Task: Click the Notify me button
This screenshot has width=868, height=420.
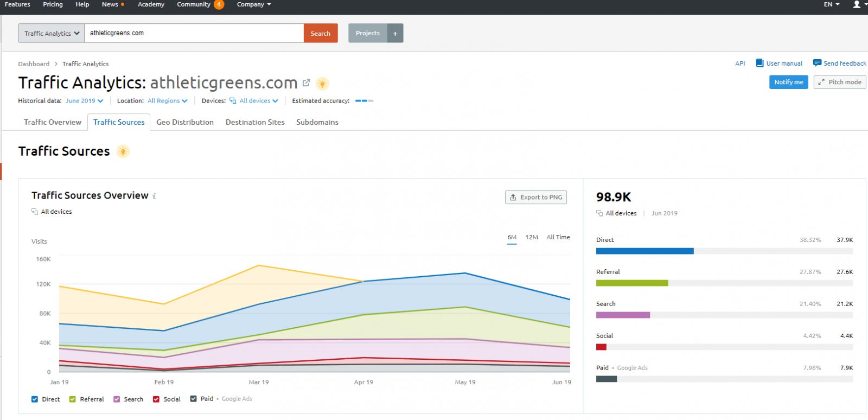Action: pos(789,82)
